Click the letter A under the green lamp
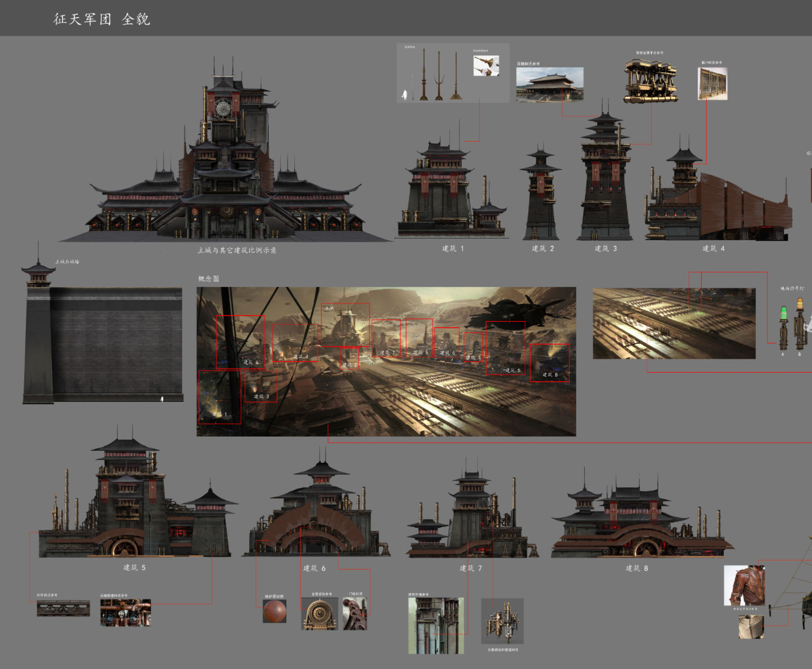Viewport: 812px width, 669px height. pos(783,354)
